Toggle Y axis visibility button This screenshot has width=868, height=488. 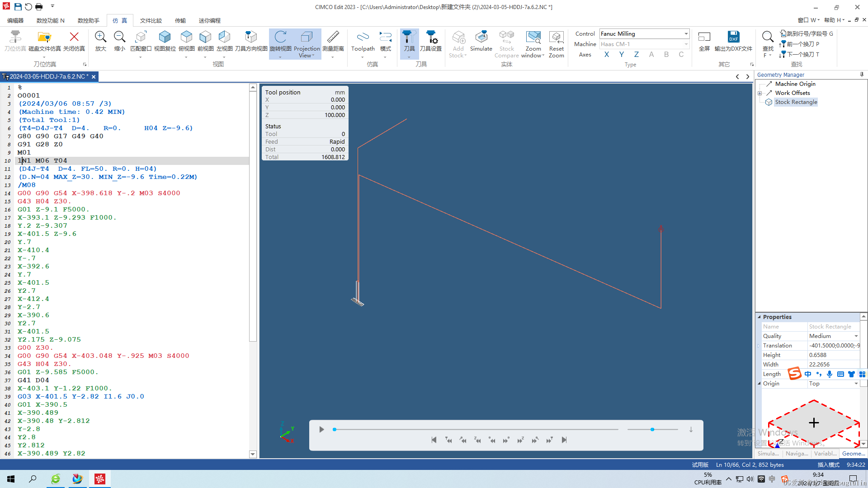(x=622, y=54)
